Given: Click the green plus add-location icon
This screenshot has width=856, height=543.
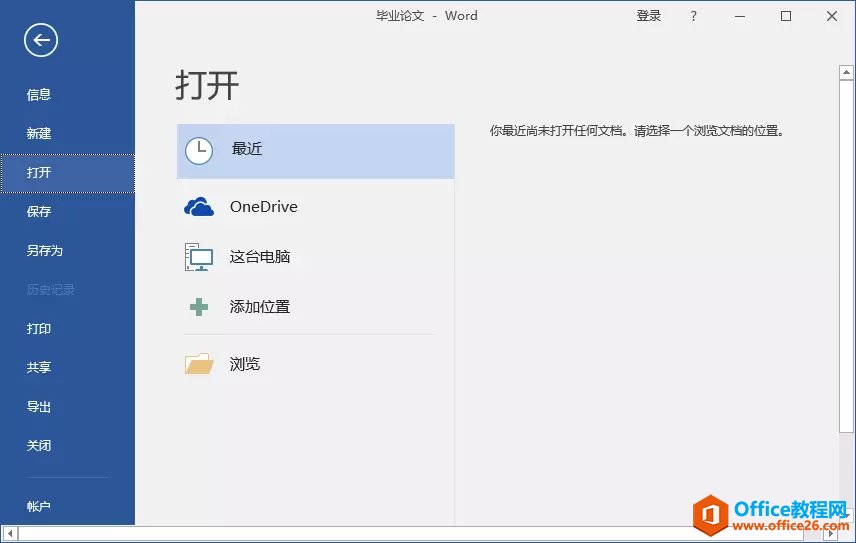Looking at the screenshot, I should coord(199,307).
